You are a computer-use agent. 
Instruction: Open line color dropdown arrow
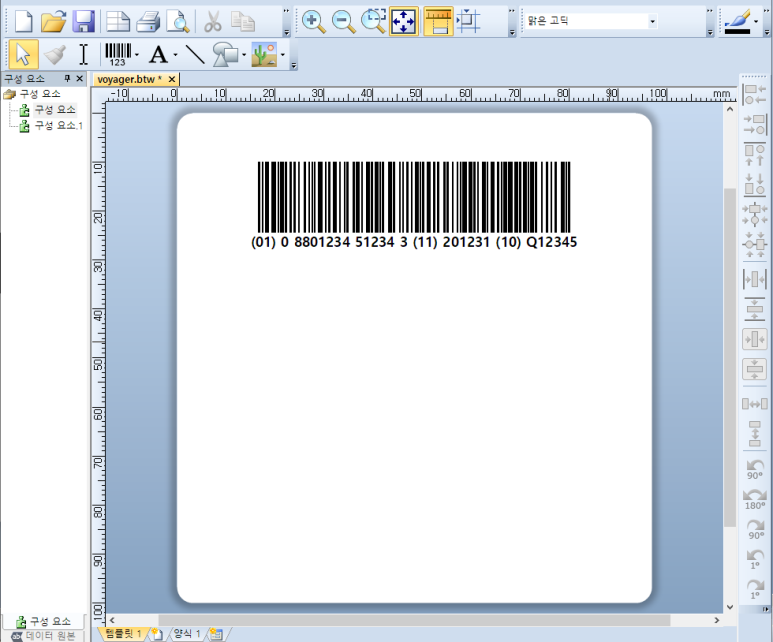tap(756, 22)
